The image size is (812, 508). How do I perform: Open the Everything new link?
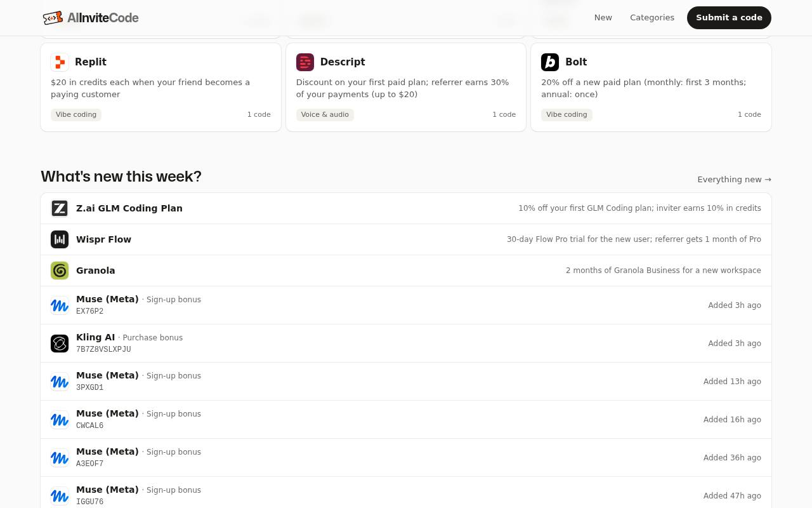click(735, 180)
